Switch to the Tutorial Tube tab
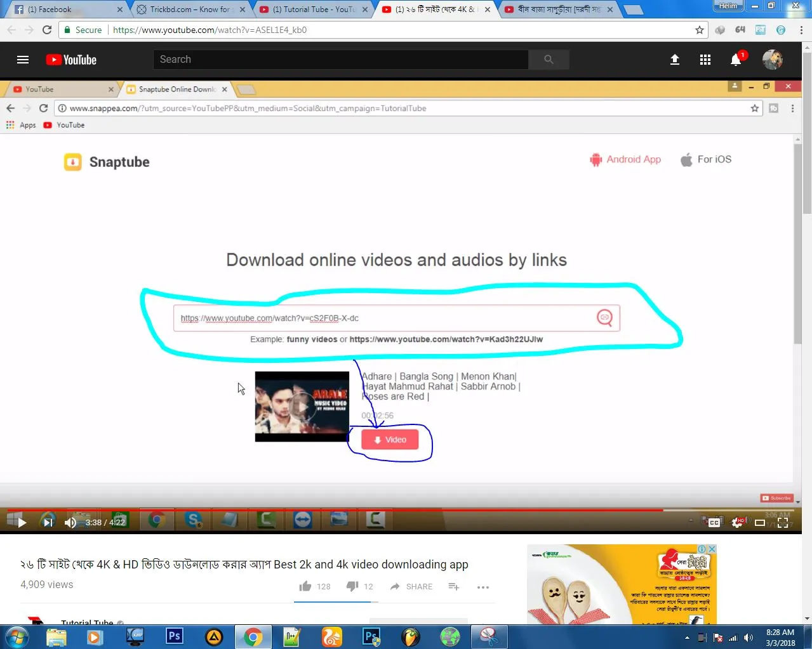The image size is (812, 649). click(314, 10)
